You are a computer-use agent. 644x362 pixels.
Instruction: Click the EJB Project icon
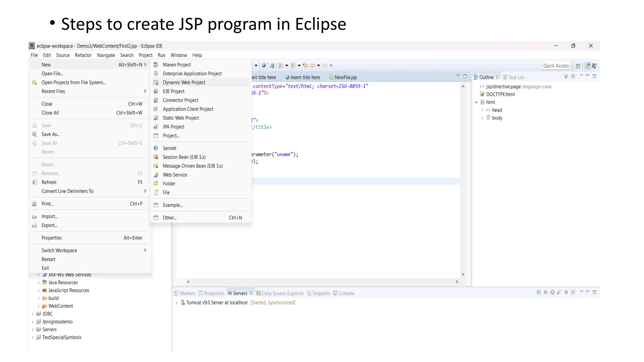point(156,91)
